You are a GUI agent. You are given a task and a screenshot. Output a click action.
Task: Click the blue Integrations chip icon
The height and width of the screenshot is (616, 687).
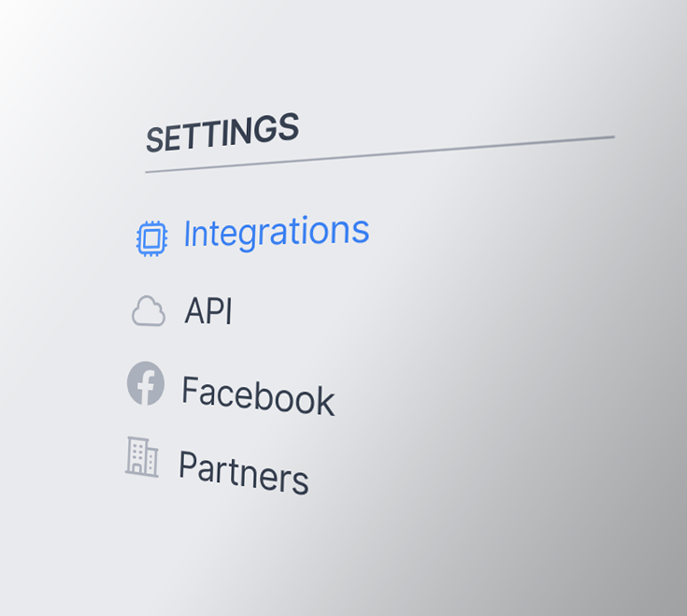[x=151, y=238]
